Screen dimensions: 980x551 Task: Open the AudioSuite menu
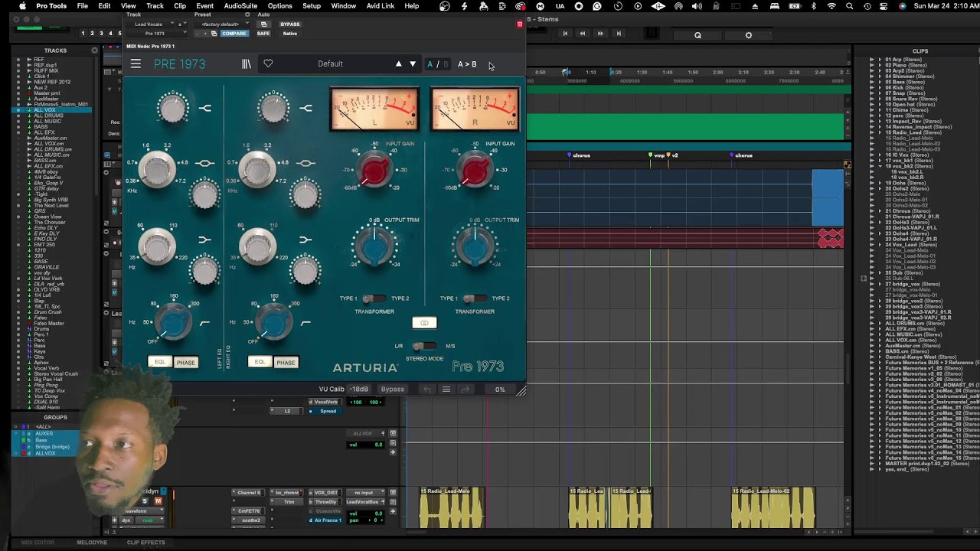pyautogui.click(x=240, y=6)
